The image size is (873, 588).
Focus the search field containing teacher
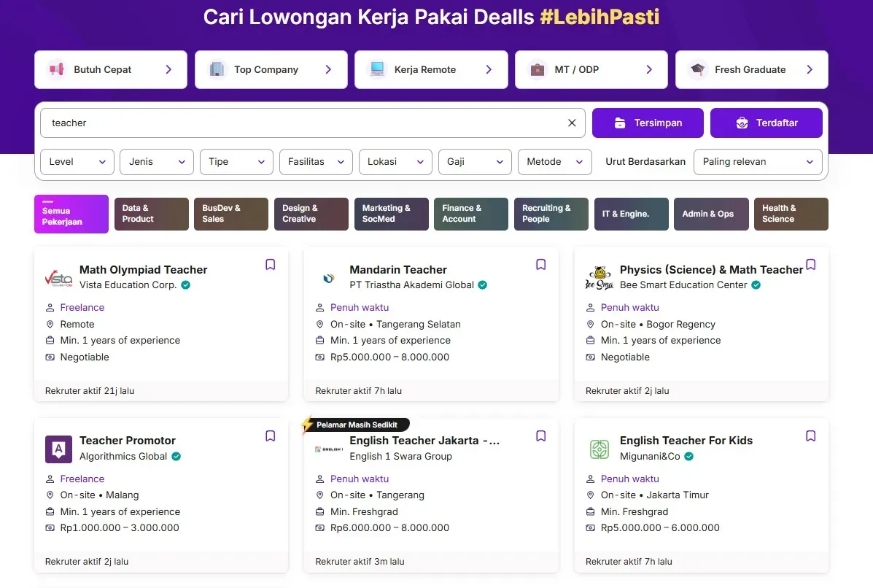[x=312, y=123]
